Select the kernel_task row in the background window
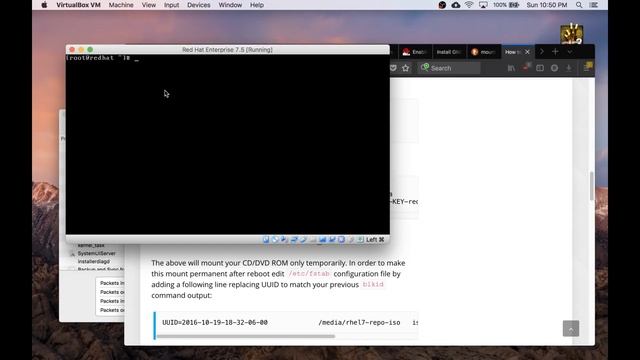This screenshot has width=640, height=360. click(91, 245)
